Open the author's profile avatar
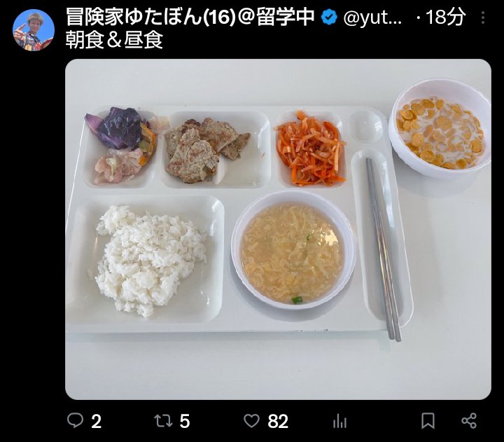The height and width of the screenshot is (442, 504). tap(34, 30)
